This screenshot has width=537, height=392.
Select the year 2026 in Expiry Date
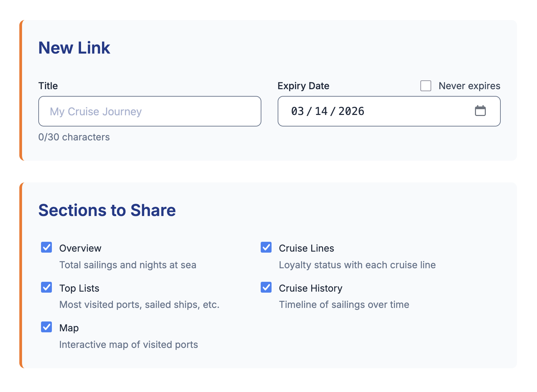coord(351,111)
